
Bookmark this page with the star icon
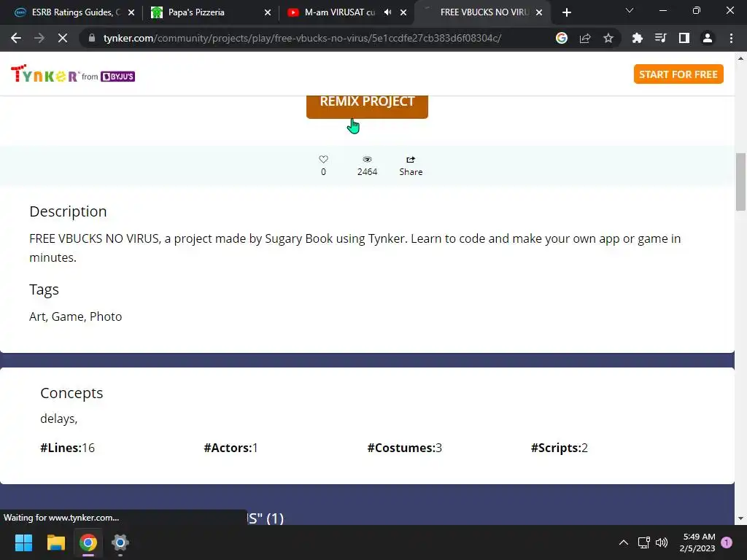tap(608, 38)
